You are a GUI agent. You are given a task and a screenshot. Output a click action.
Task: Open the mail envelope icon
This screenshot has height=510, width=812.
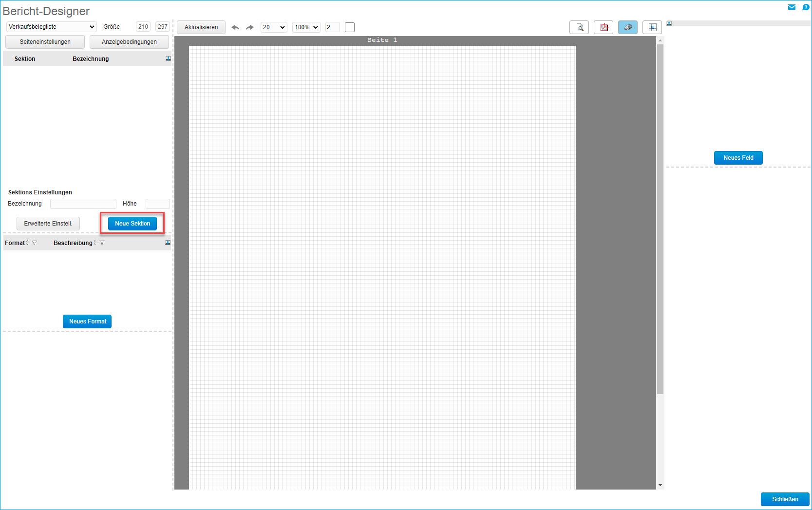(792, 7)
